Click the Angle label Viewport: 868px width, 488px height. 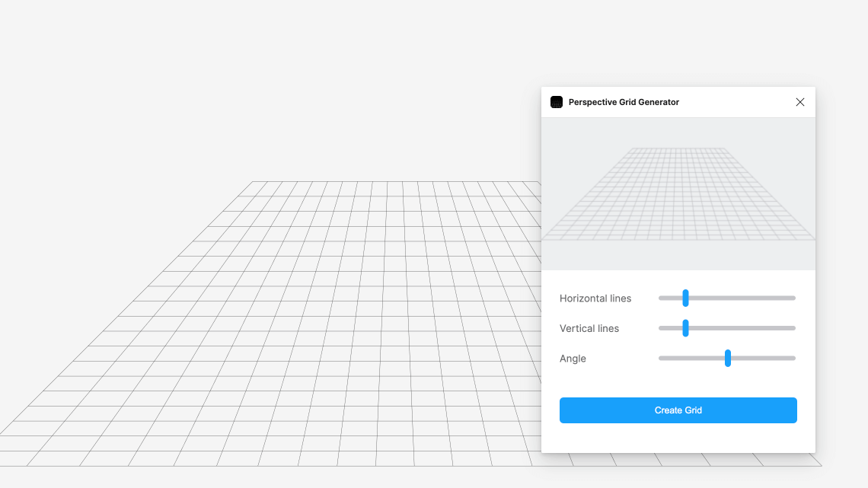point(573,359)
